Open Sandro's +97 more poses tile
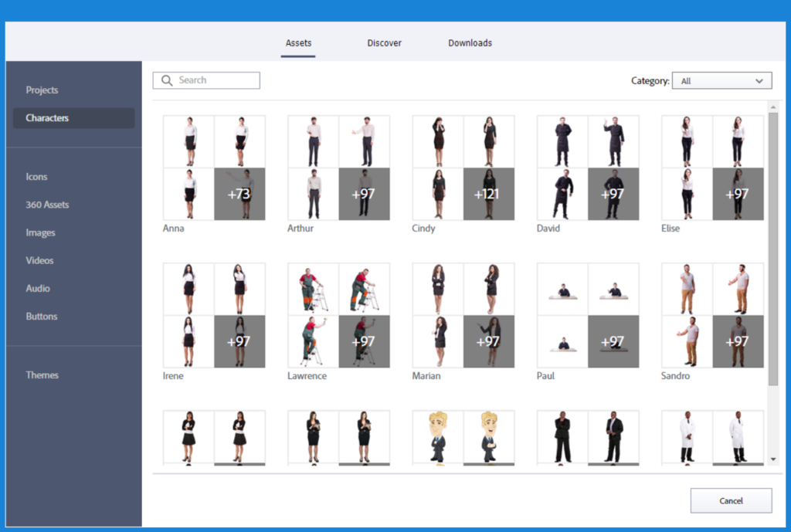The width and height of the screenshot is (791, 532). coord(738,341)
